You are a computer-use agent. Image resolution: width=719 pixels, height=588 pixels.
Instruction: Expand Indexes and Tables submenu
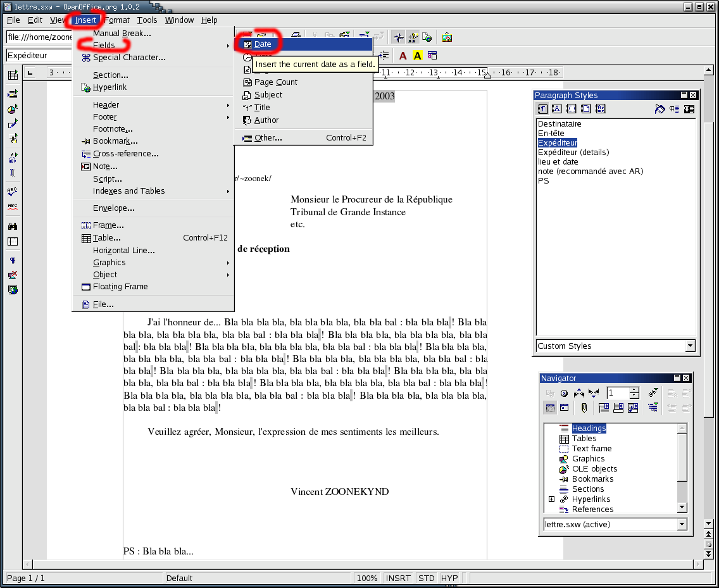pos(228,191)
